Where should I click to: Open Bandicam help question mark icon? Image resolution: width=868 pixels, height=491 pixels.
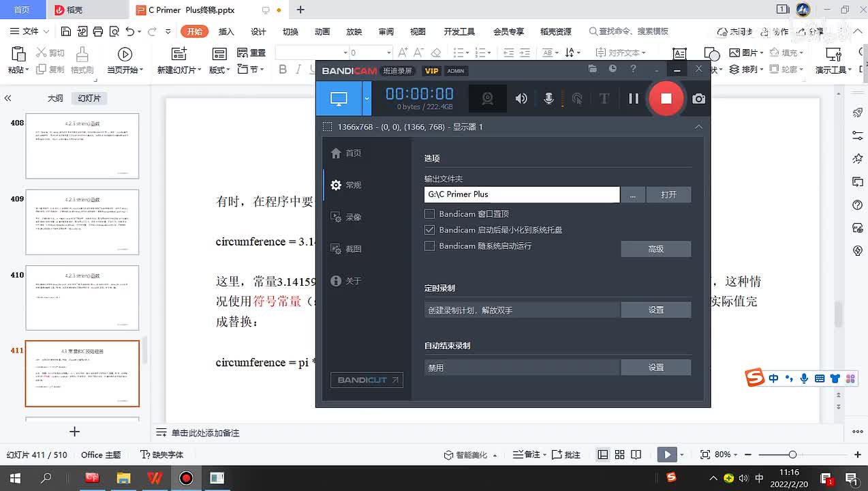coord(633,69)
